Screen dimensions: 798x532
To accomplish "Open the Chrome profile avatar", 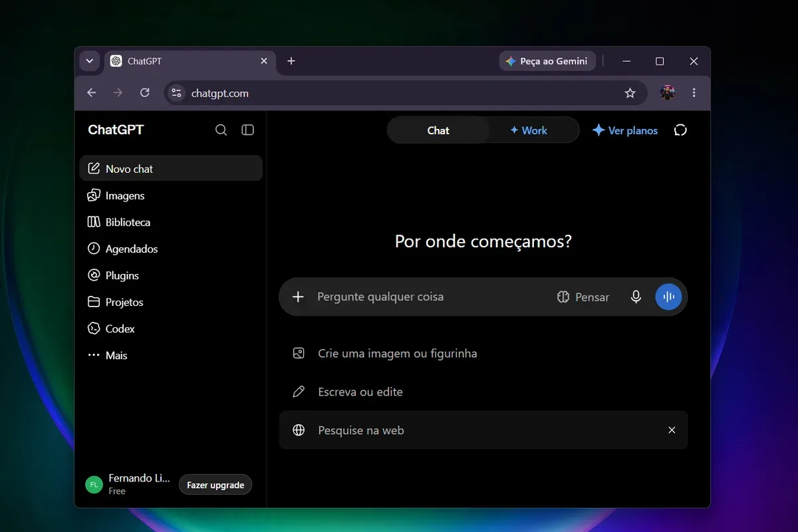I will (x=667, y=93).
